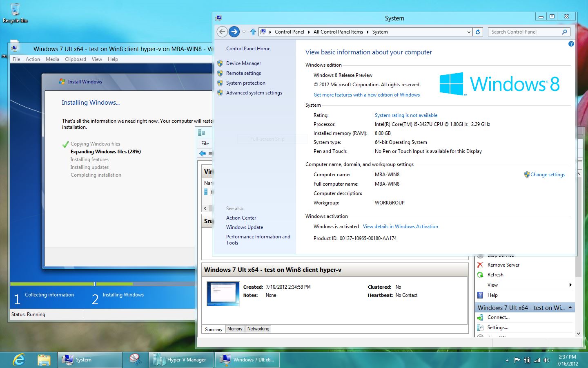This screenshot has height=368, width=588.
Task: Click the Forward arrow in System window
Action: click(234, 31)
